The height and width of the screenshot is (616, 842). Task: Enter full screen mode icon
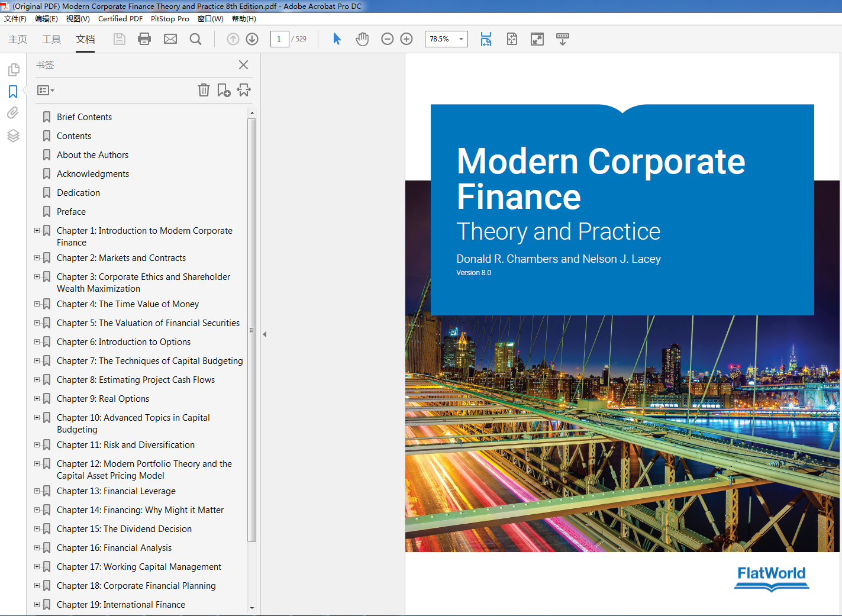click(537, 39)
